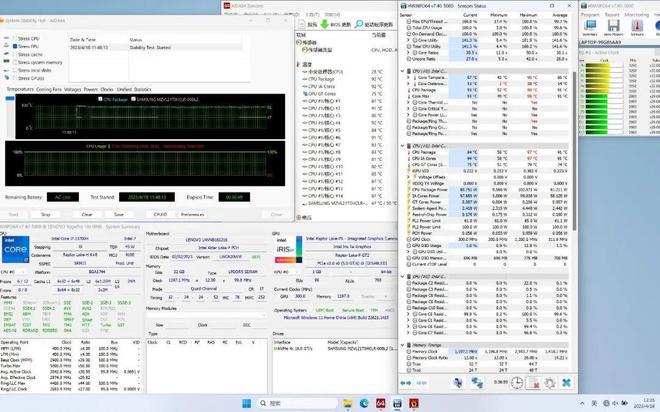Expand Core Distance to TjMAX row
The image size is (660, 412).
click(408, 84)
